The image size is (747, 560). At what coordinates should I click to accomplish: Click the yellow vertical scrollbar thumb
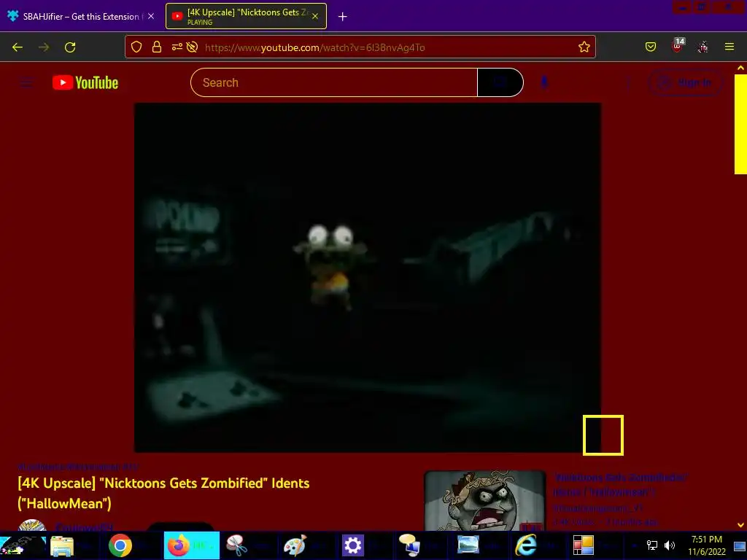pyautogui.click(x=740, y=124)
